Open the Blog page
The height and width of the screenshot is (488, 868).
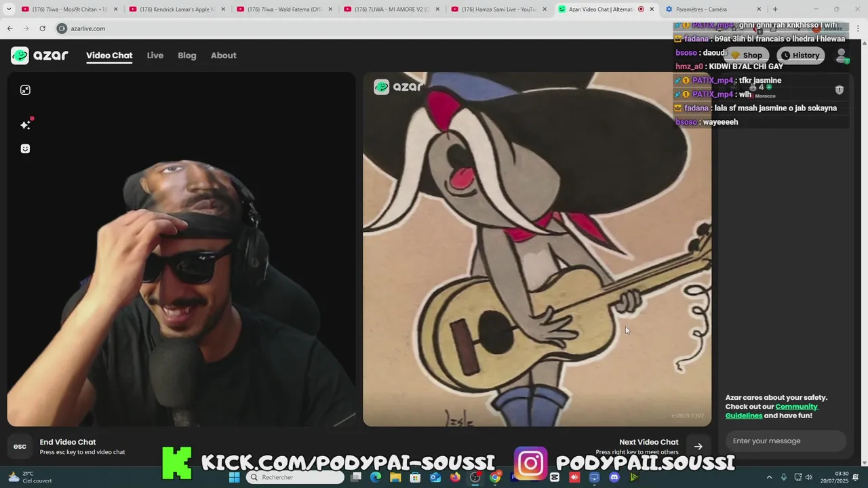coord(187,56)
